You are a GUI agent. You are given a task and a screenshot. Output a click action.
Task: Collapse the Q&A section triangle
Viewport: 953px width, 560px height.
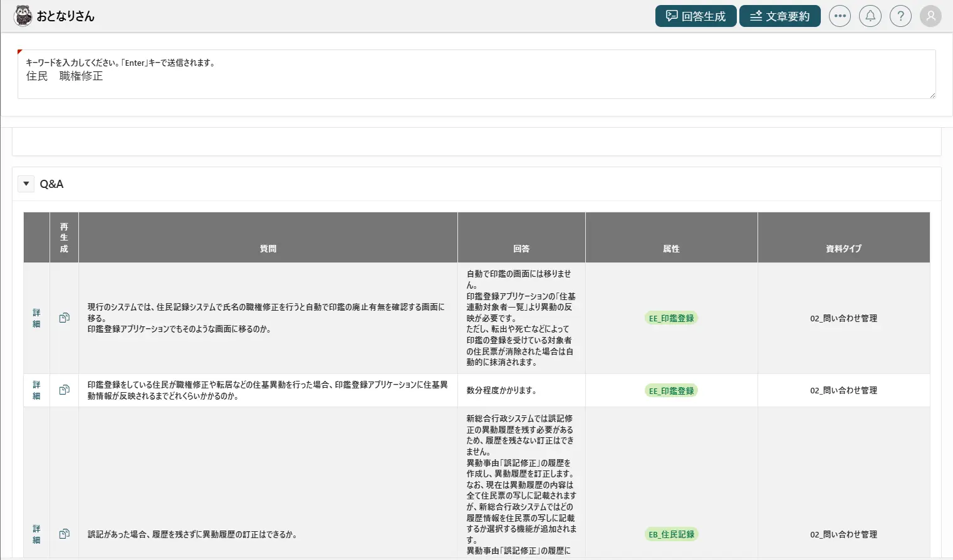pos(26,184)
